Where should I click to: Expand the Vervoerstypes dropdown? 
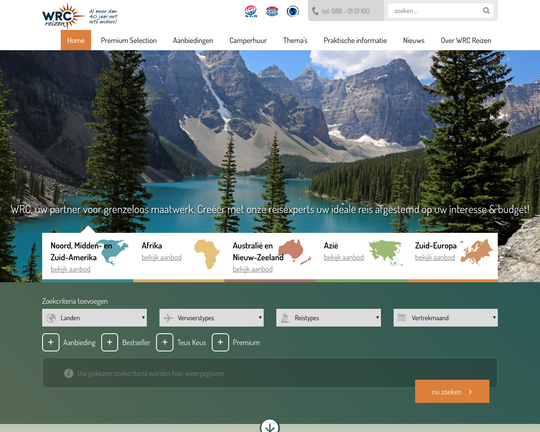[211, 318]
